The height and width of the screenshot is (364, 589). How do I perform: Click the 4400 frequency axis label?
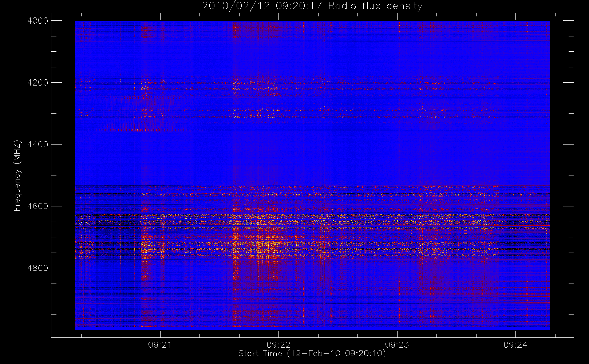[x=38, y=145]
